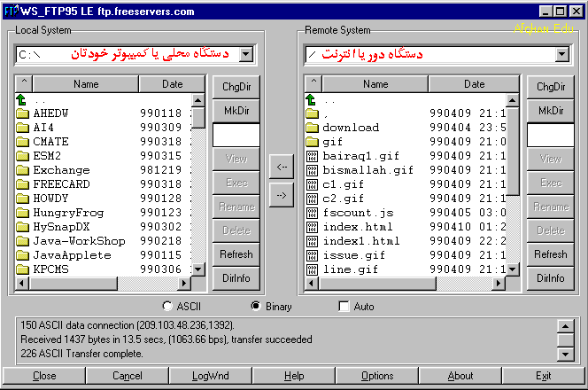Select the FREECARD folder icon in local list
588x390 pixels.
pos(23,184)
